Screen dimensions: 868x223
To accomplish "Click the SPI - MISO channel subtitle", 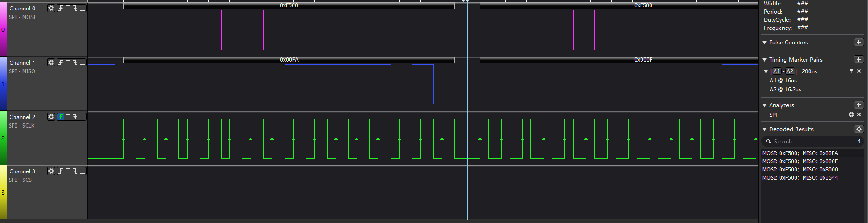I will pyautogui.click(x=22, y=71).
